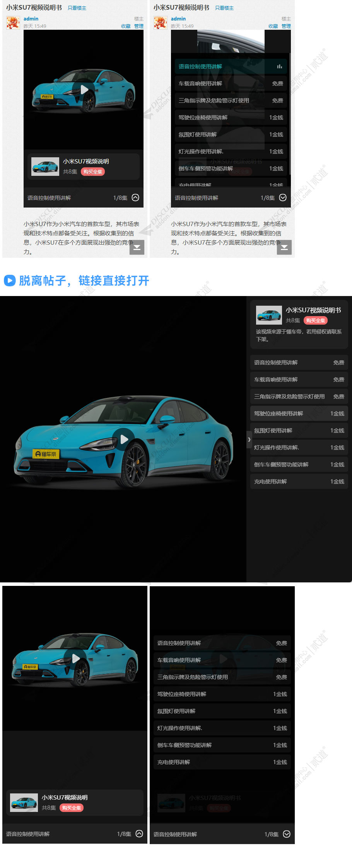352x868 pixels.
Task: Select 充电使用讲解 in the standalone mobile episode list
Action: [x=222, y=762]
